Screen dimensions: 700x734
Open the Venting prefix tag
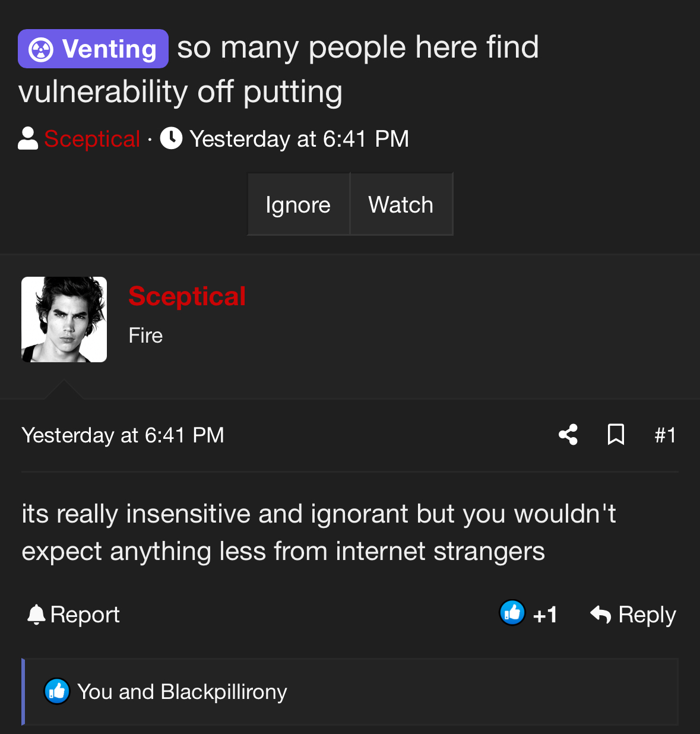(93, 49)
